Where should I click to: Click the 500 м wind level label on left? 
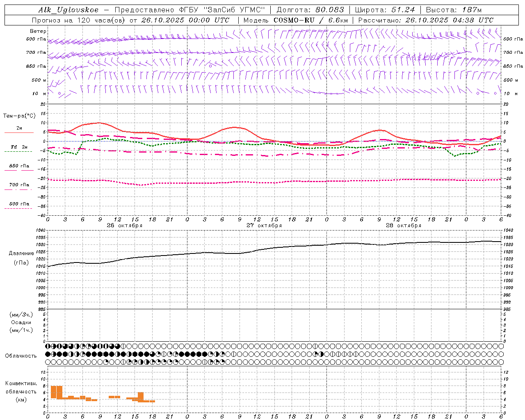39,80
